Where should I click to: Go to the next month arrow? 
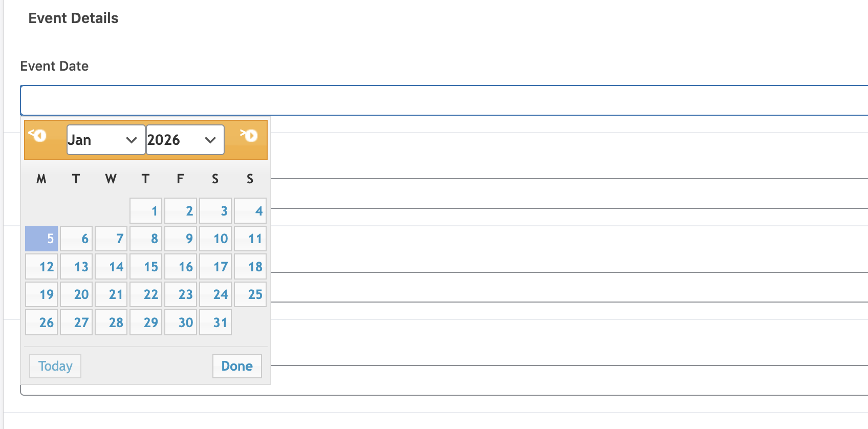click(249, 136)
